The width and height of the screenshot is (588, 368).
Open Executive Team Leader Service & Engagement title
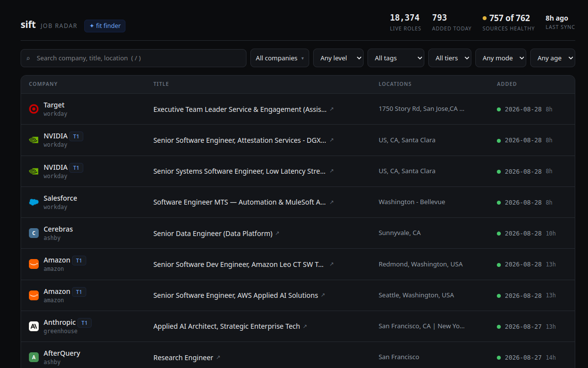click(x=240, y=109)
